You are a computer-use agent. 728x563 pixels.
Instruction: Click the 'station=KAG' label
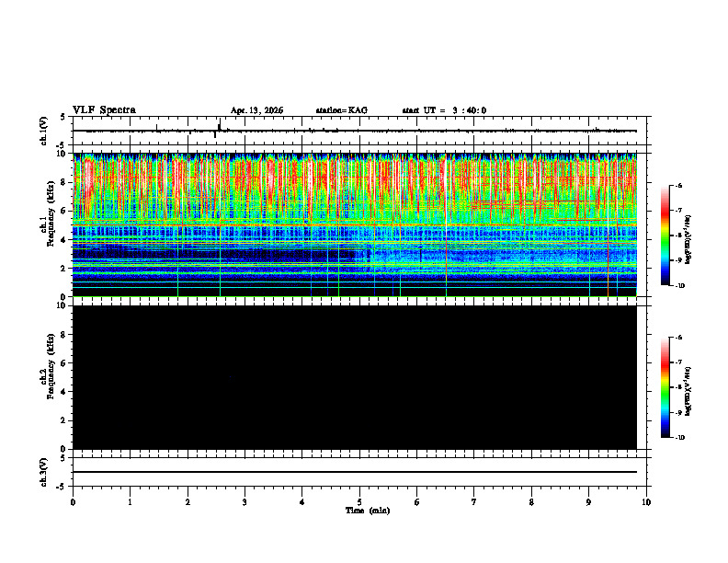[342, 110]
